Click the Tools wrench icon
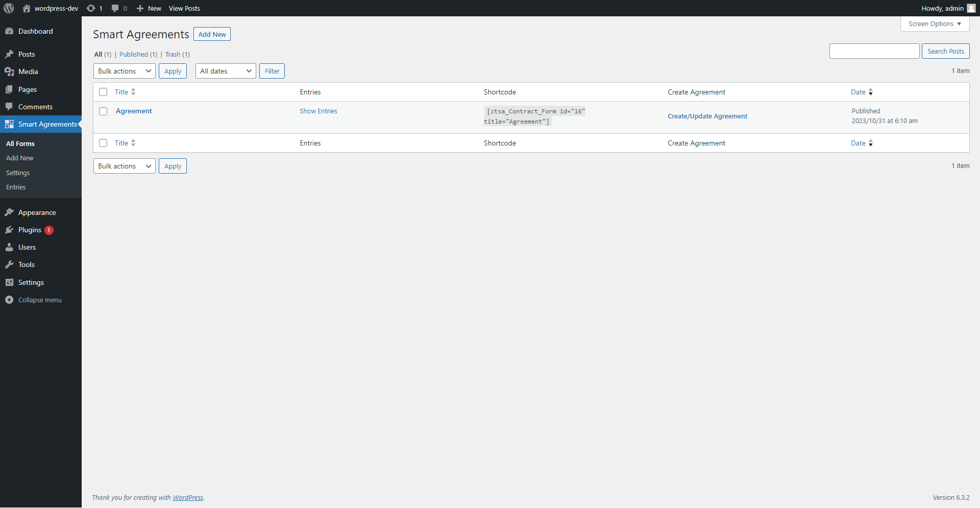Viewport: 980px width, 508px height. [9, 264]
